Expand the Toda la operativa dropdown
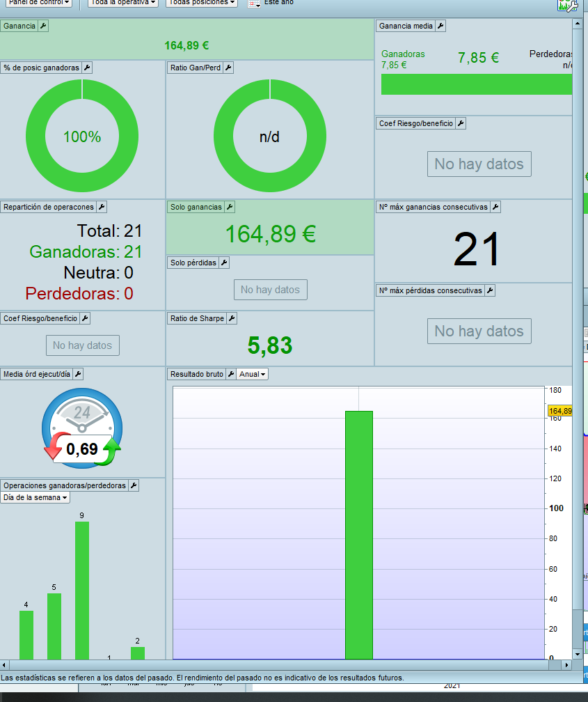588x702 pixels. [123, 3]
